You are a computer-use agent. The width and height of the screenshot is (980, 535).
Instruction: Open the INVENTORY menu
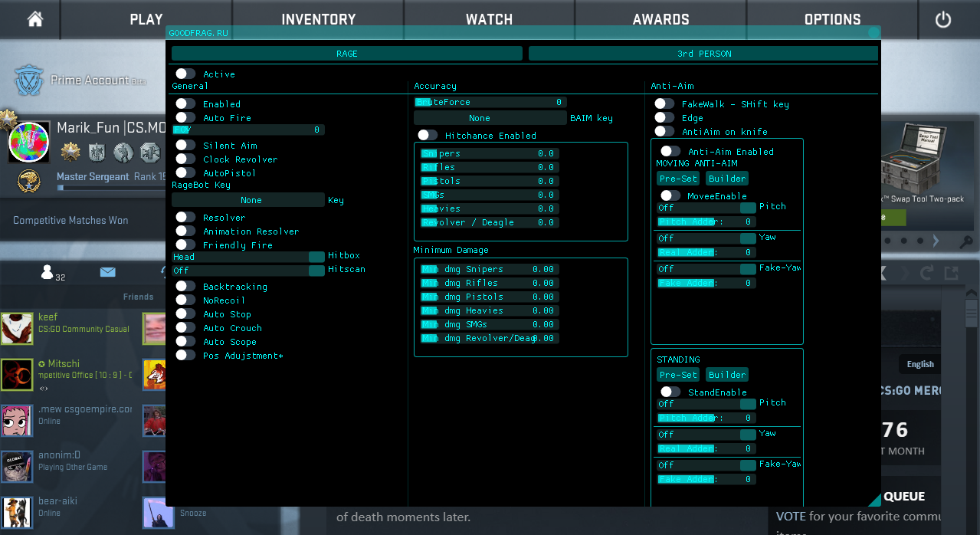(318, 20)
